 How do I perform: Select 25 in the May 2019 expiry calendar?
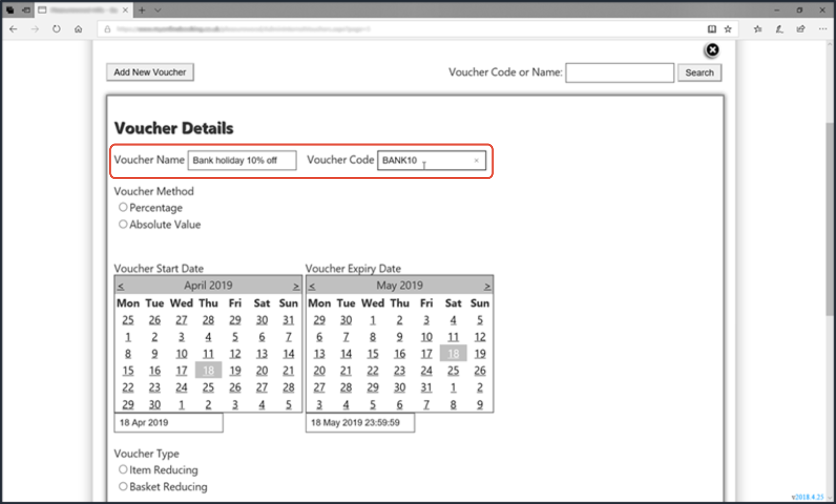(453, 370)
